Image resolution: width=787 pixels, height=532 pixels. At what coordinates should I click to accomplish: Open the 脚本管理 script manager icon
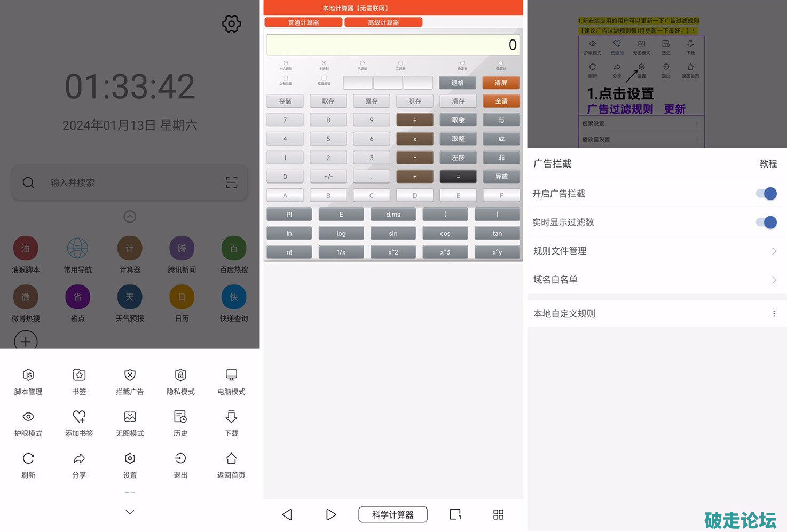pos(28,375)
